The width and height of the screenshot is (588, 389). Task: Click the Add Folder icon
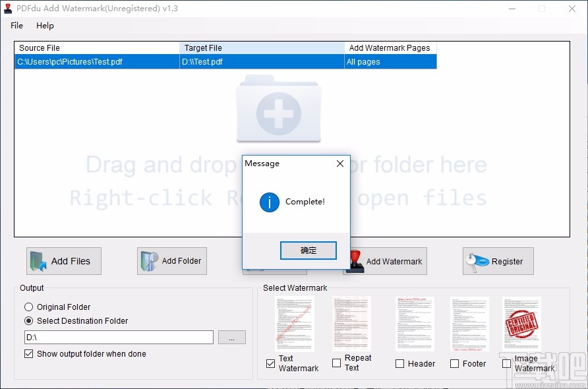[x=147, y=261]
